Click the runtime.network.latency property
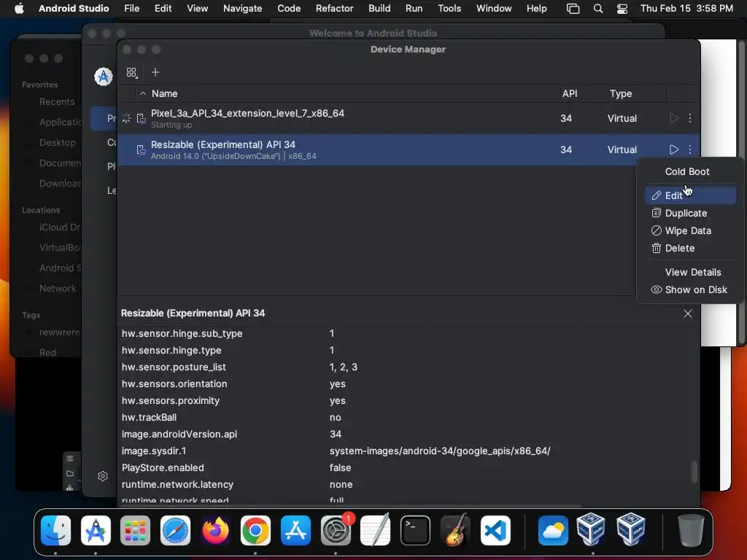 click(x=177, y=484)
